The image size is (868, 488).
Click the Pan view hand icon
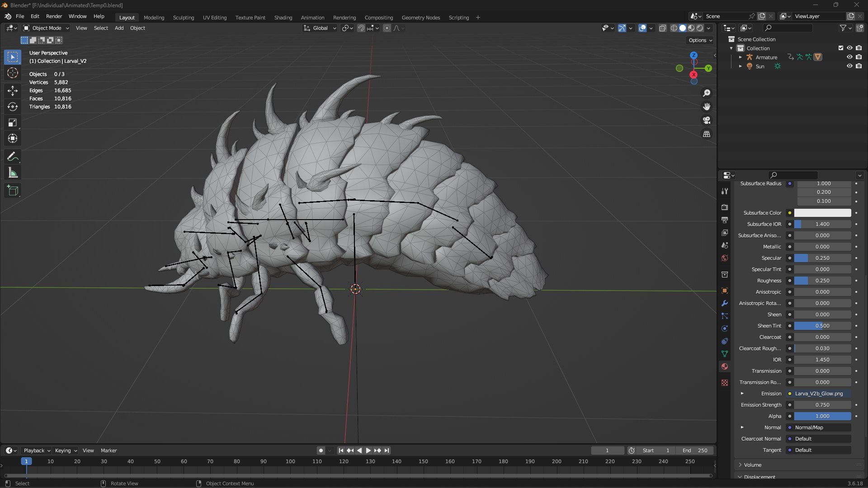tap(707, 107)
